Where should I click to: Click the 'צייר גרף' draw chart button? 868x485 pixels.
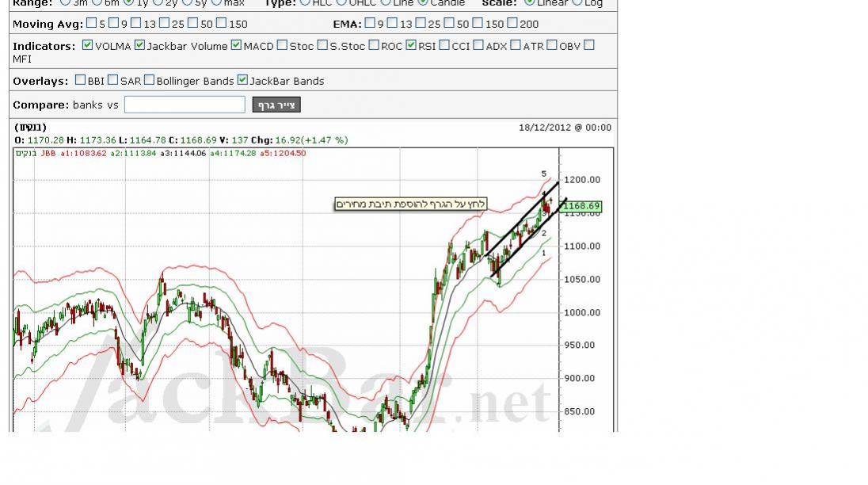pyautogui.click(x=276, y=105)
